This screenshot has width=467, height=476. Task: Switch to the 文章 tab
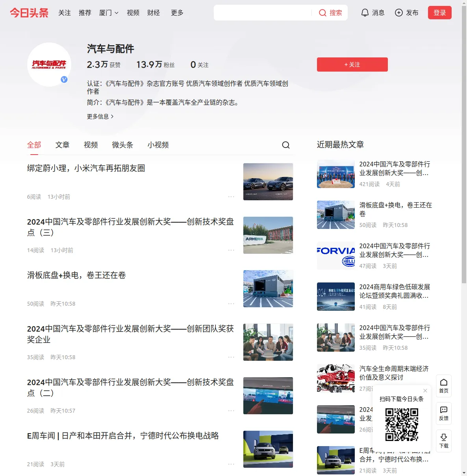click(62, 145)
